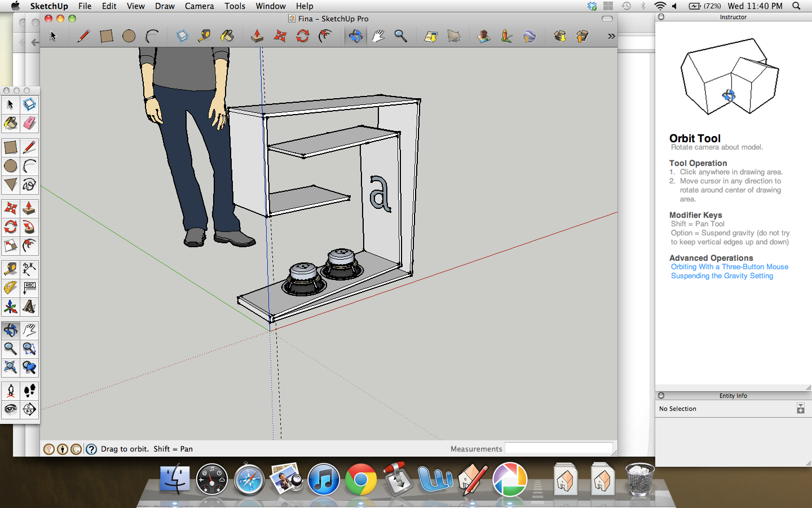Click in the Measurements input box
812x508 pixels.
coord(558,449)
